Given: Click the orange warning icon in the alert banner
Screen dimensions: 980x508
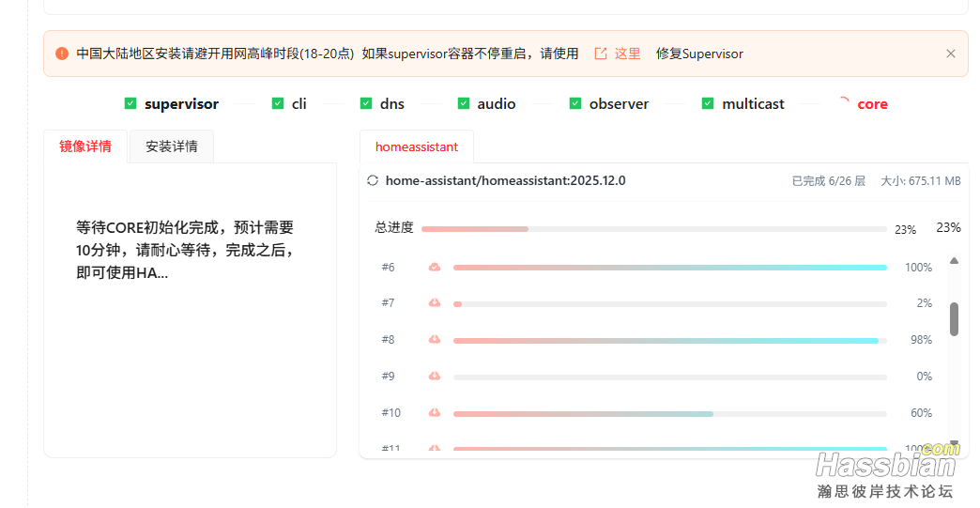Looking at the screenshot, I should pyautogui.click(x=62, y=54).
